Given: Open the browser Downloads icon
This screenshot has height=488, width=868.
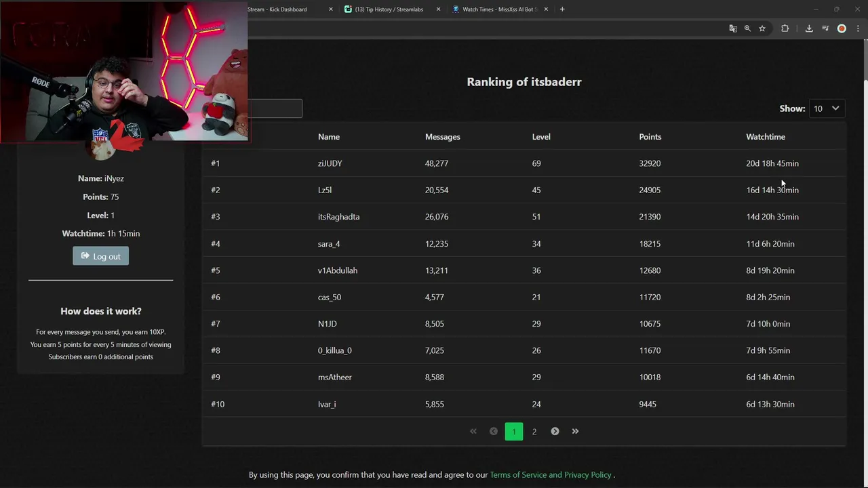Looking at the screenshot, I should pos(809,28).
